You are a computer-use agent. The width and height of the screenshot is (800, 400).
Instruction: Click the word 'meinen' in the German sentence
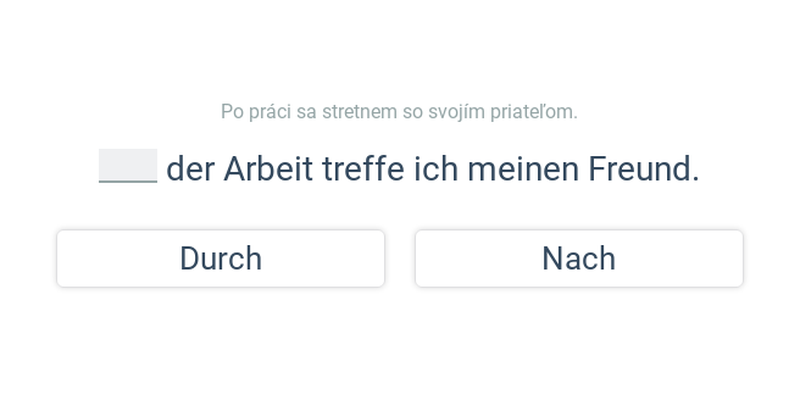[523, 169]
